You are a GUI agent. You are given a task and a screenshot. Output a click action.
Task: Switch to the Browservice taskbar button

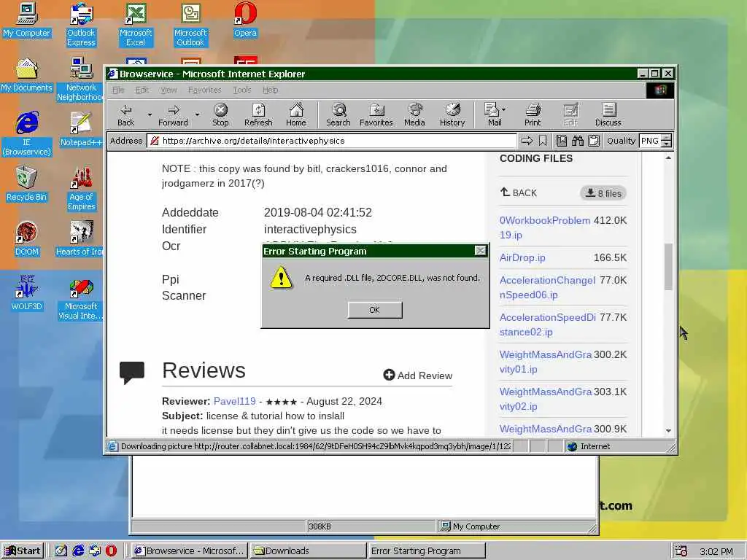click(x=189, y=551)
